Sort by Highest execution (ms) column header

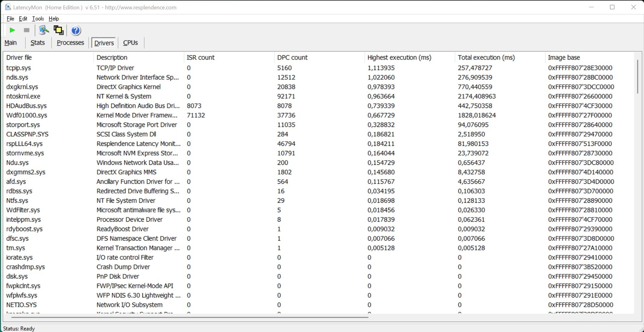pos(399,58)
